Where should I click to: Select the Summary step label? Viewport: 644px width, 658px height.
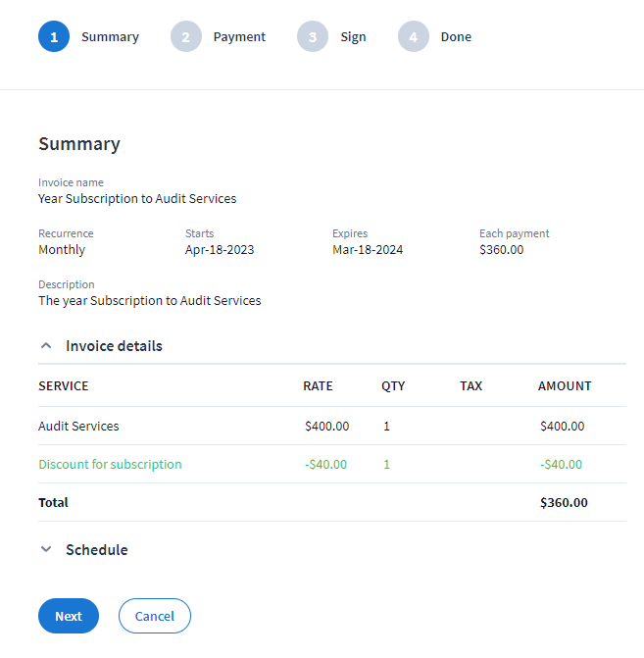110,37
